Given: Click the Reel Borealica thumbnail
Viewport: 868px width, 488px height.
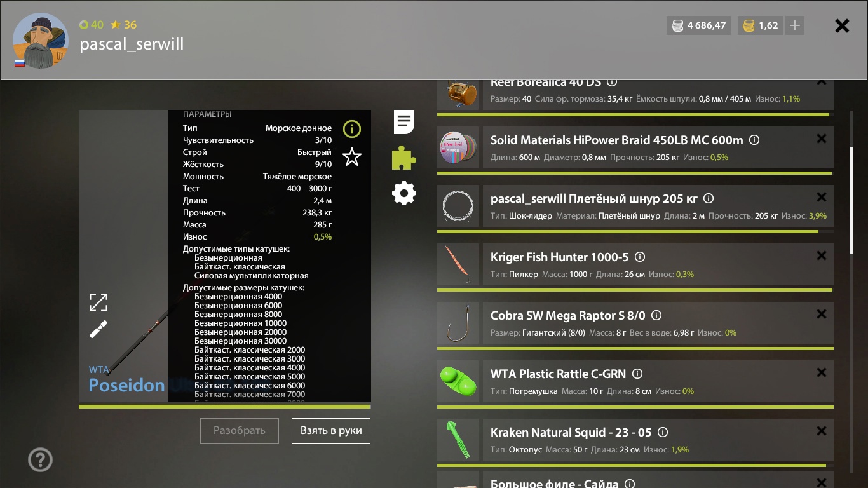Looking at the screenshot, I should [x=458, y=95].
